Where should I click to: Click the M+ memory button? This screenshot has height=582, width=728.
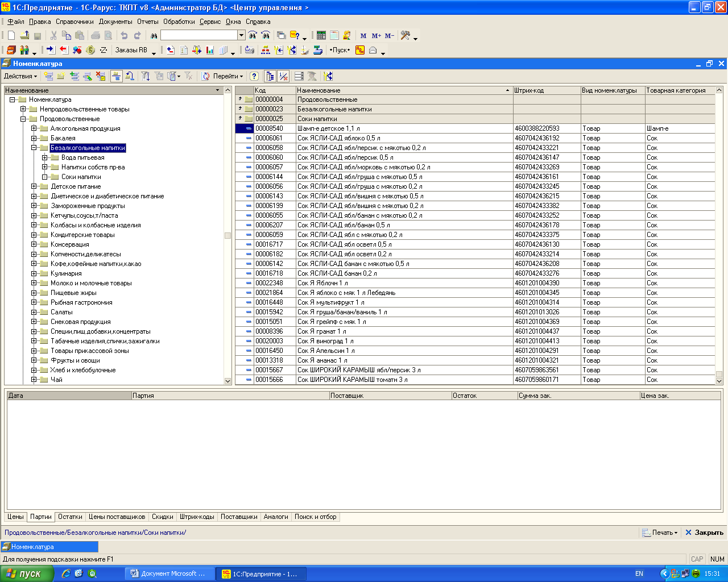click(377, 36)
